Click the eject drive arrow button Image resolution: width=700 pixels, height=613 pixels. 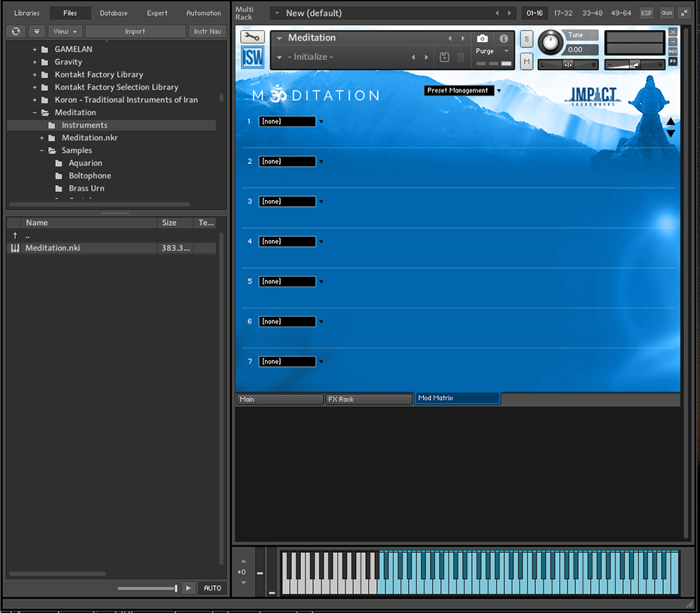click(x=37, y=32)
